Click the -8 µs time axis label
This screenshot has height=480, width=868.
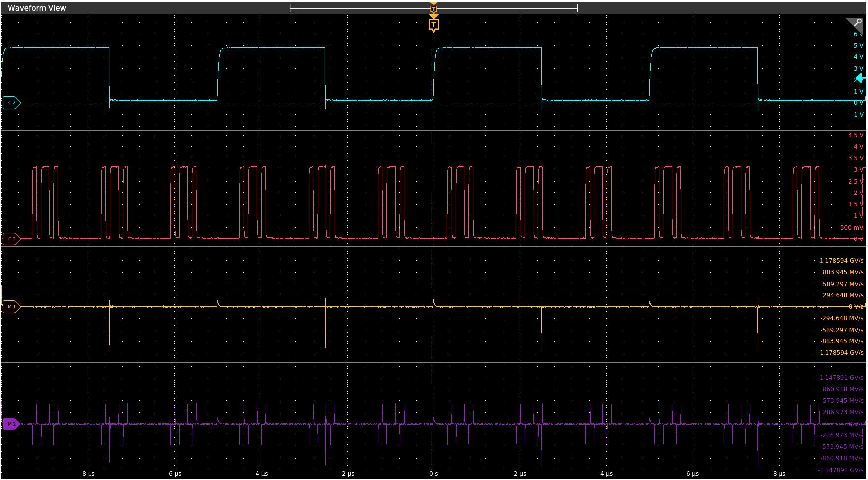[87, 474]
